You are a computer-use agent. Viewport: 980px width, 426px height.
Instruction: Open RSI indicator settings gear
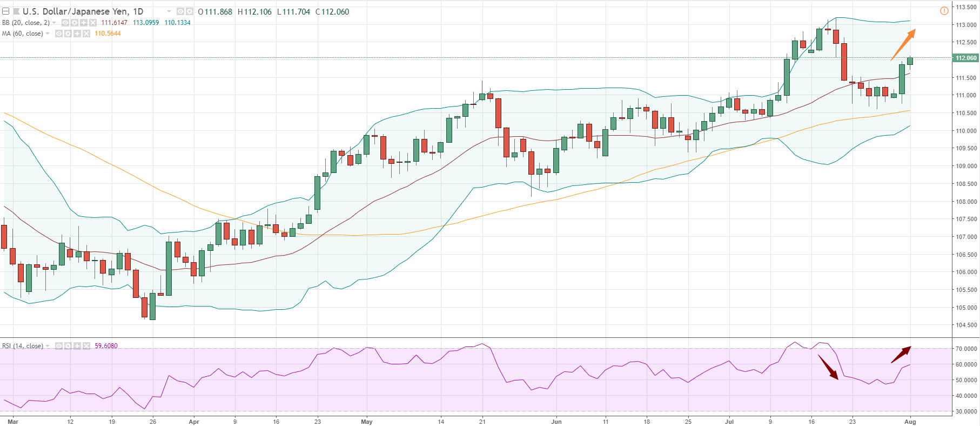(x=68, y=346)
